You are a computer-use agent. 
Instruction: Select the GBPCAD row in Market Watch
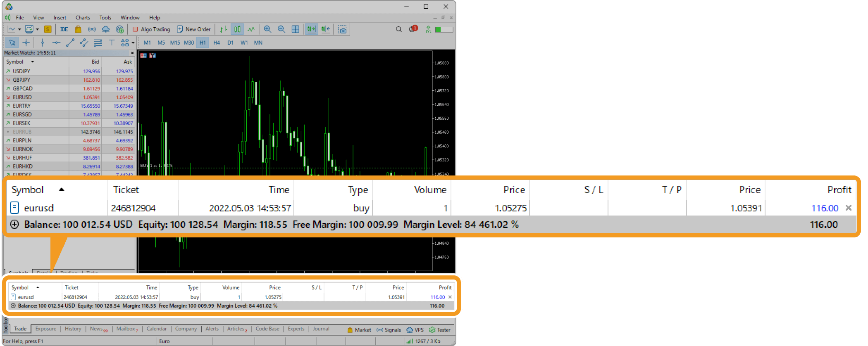(x=69, y=88)
